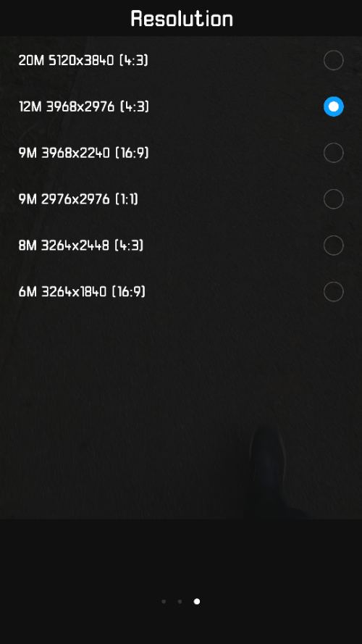Click the Resolution title text
Viewport: 362px width, 644px height.
[x=182, y=19]
